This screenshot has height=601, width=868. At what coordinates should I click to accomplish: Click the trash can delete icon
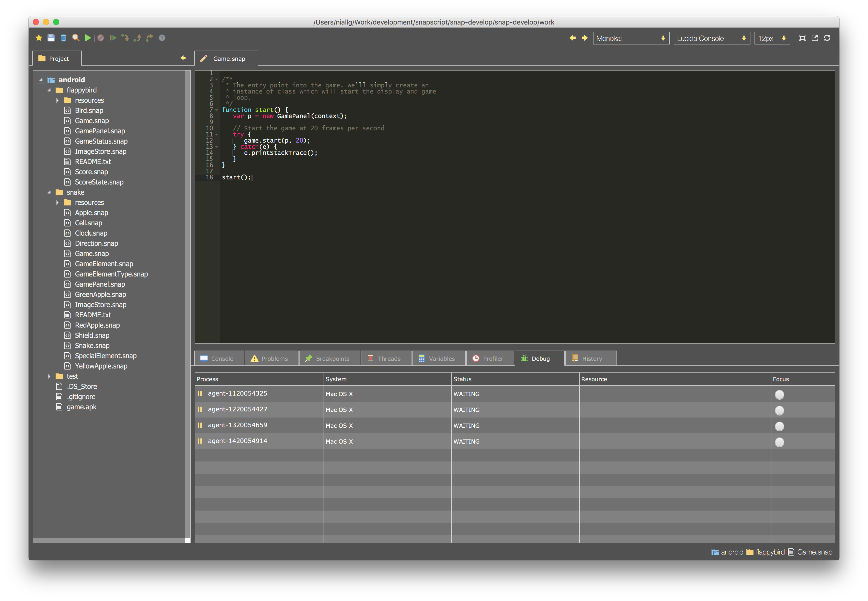[x=64, y=38]
